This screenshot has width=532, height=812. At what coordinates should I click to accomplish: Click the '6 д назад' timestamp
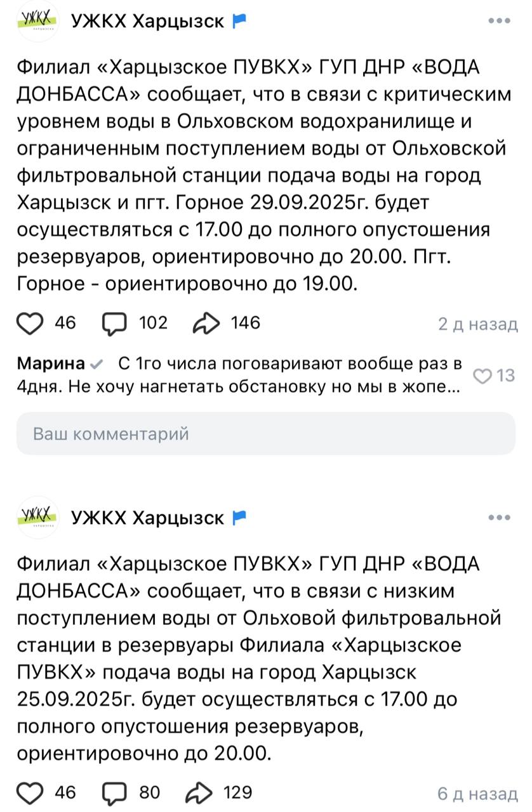point(477,794)
